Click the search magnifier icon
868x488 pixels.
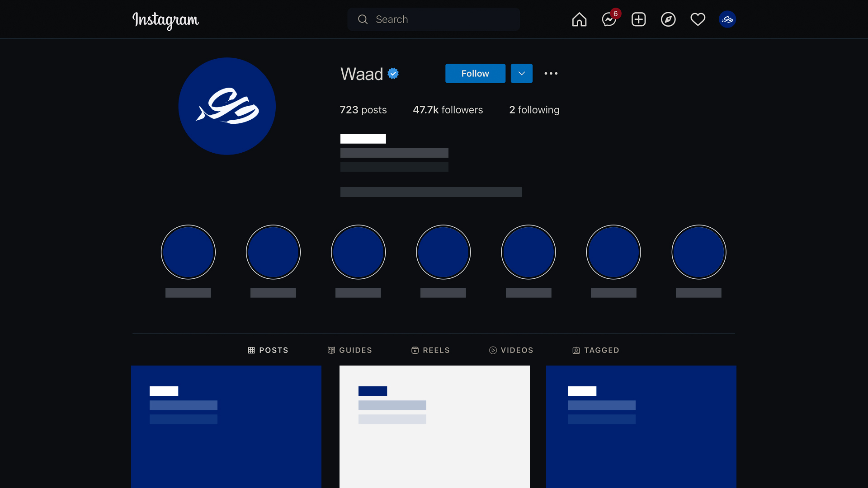(363, 19)
